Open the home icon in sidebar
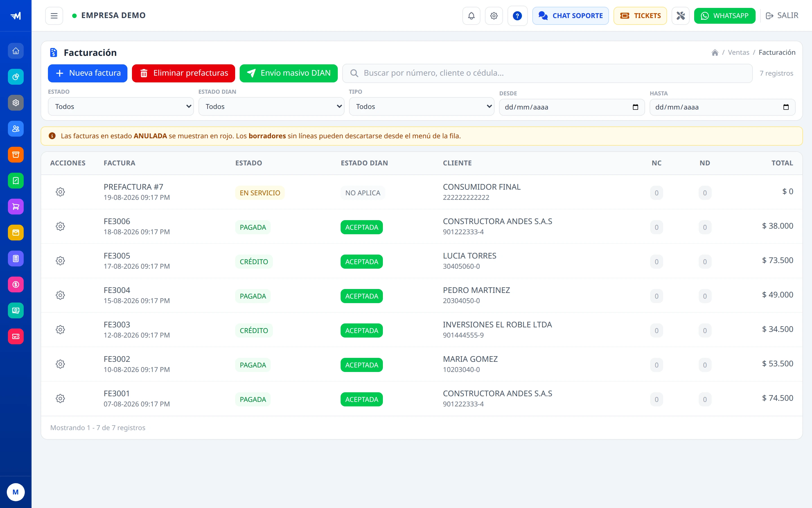This screenshot has height=508, width=812. pos(16,51)
